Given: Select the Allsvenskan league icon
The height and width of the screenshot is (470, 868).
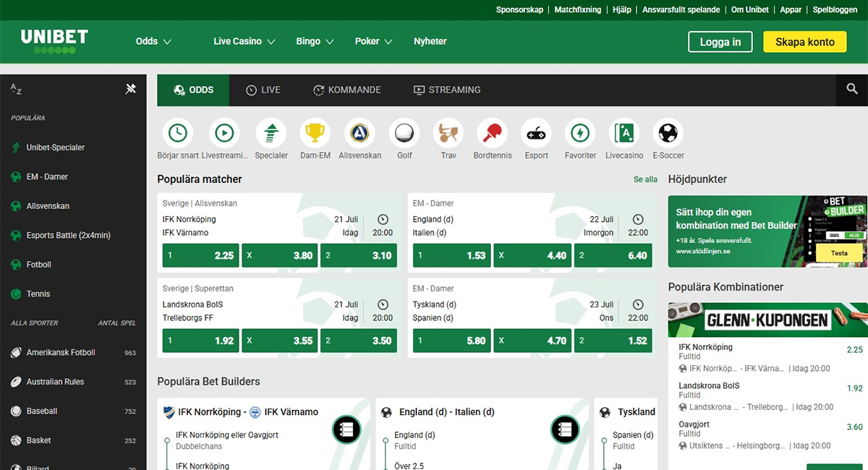Looking at the screenshot, I should 359,133.
